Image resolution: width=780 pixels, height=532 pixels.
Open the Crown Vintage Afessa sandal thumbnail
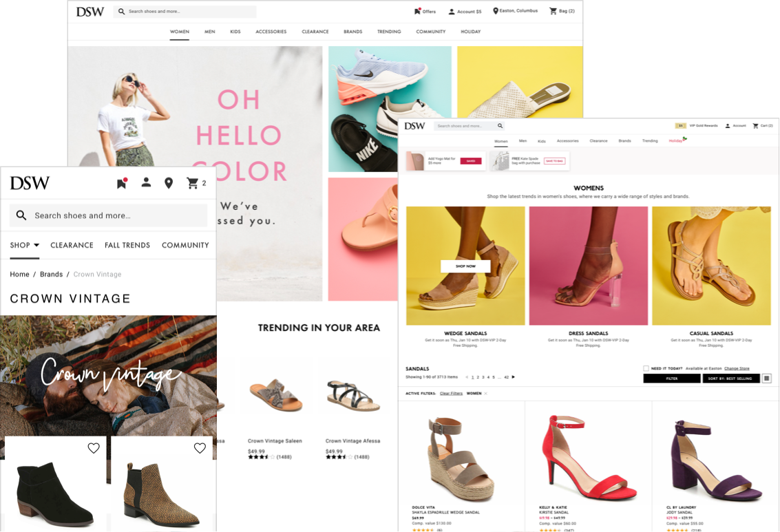(x=354, y=395)
